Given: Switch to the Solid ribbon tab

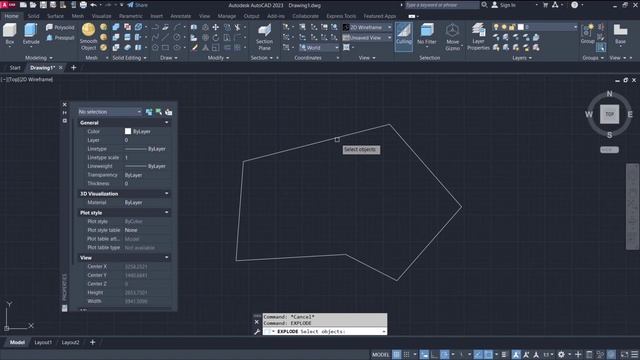Looking at the screenshot, I should 33,16.
